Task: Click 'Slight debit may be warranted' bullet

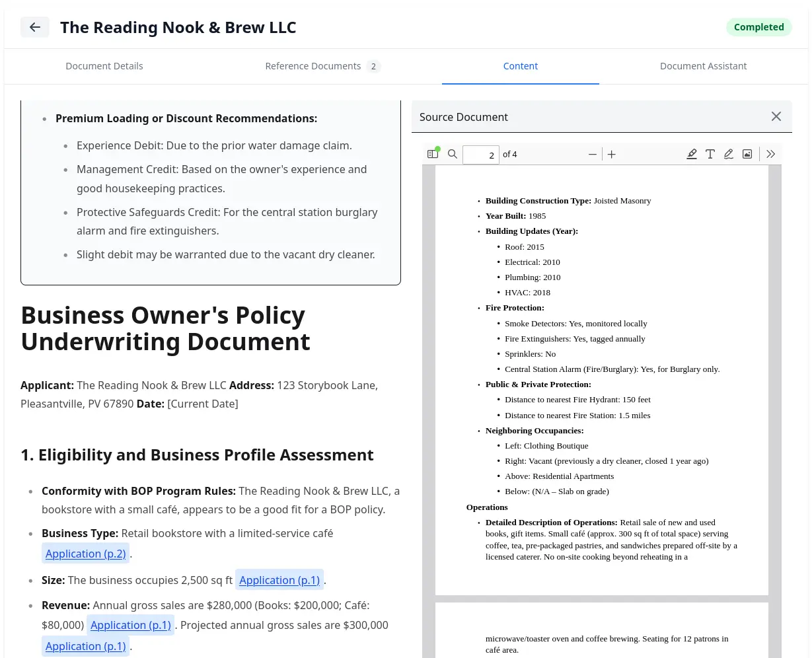Action: (x=225, y=254)
